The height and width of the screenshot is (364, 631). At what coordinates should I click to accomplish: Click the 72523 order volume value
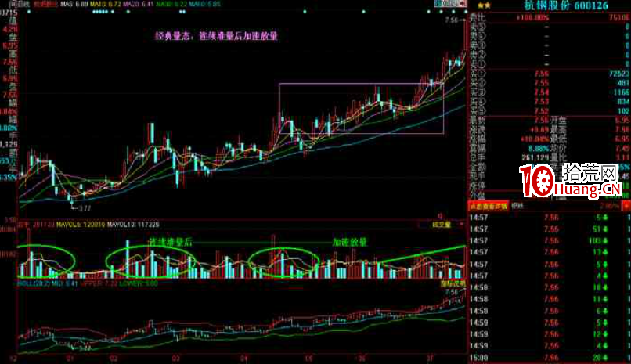[619, 74]
